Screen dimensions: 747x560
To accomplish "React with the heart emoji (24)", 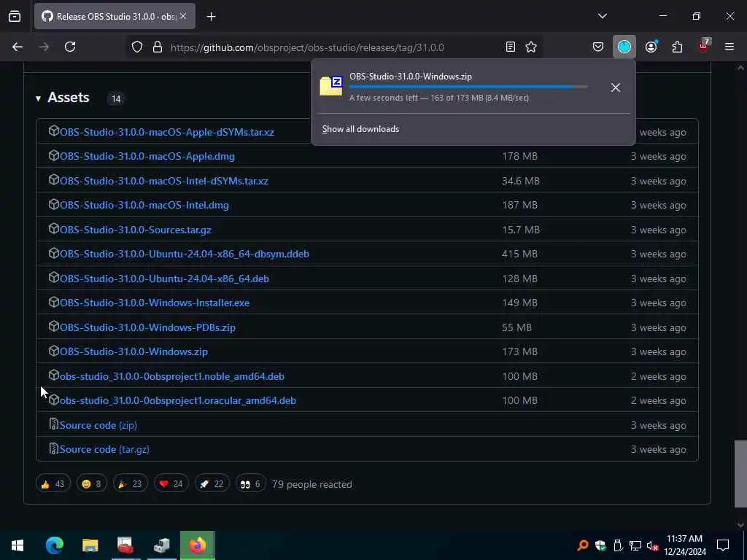I will pos(171,484).
